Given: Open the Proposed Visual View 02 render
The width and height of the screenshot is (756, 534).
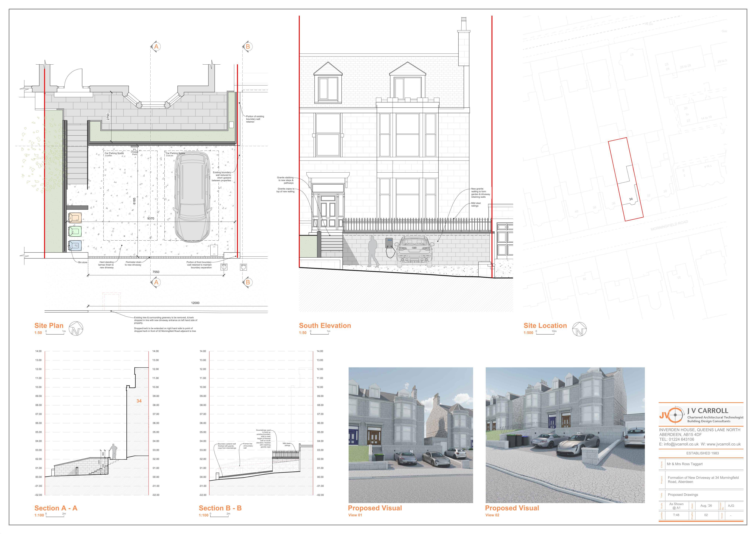Looking at the screenshot, I should pos(565,435).
